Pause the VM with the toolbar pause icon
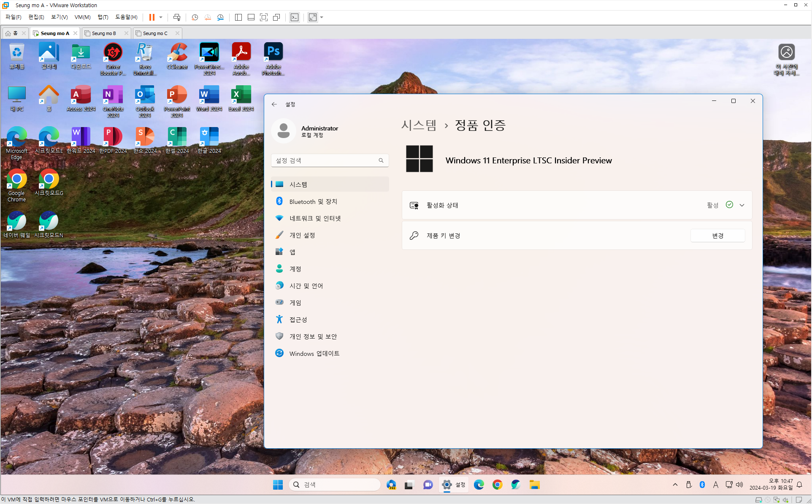Image resolution: width=812 pixels, height=504 pixels. [152, 17]
